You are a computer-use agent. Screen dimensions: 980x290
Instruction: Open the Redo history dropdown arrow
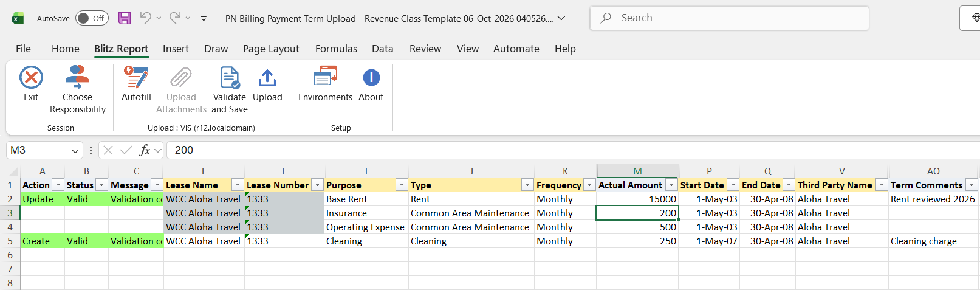click(188, 18)
